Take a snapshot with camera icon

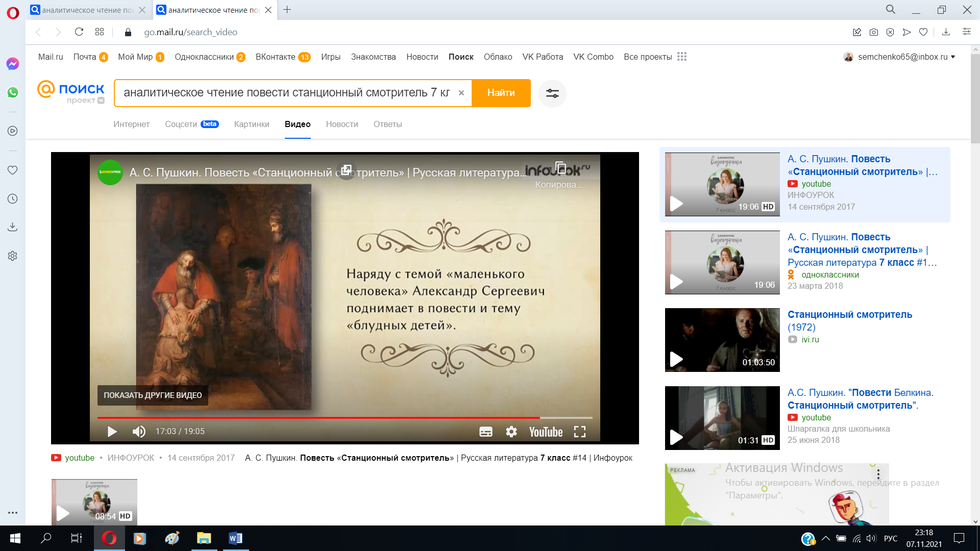pyautogui.click(x=874, y=32)
